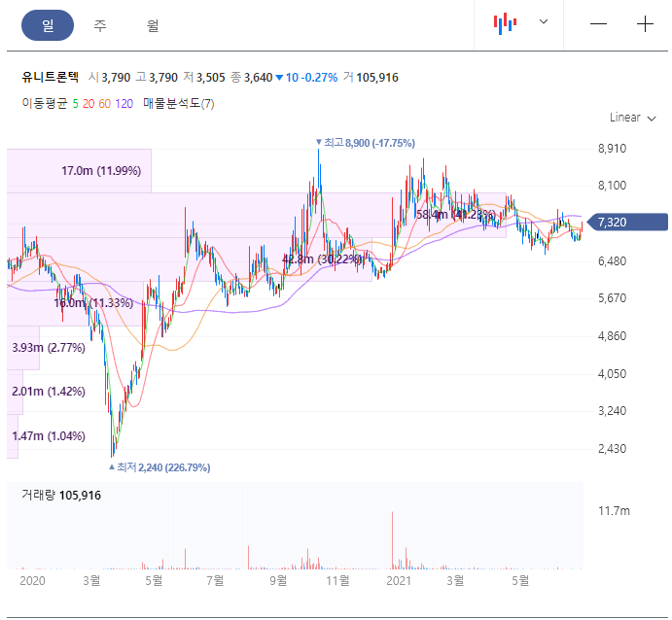This screenshot has height=620, width=672.
Task: Toggle the 20-day moving average
Action: [x=88, y=104]
